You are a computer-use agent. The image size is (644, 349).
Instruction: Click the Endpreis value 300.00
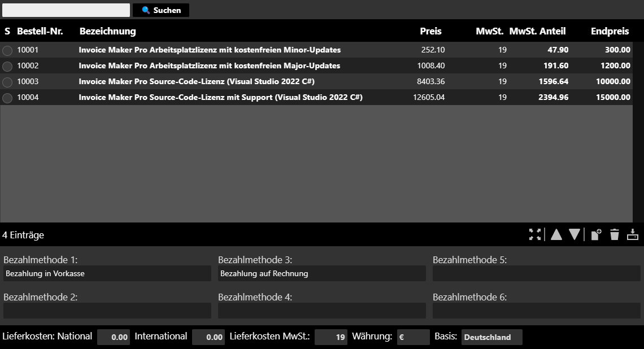tap(617, 50)
